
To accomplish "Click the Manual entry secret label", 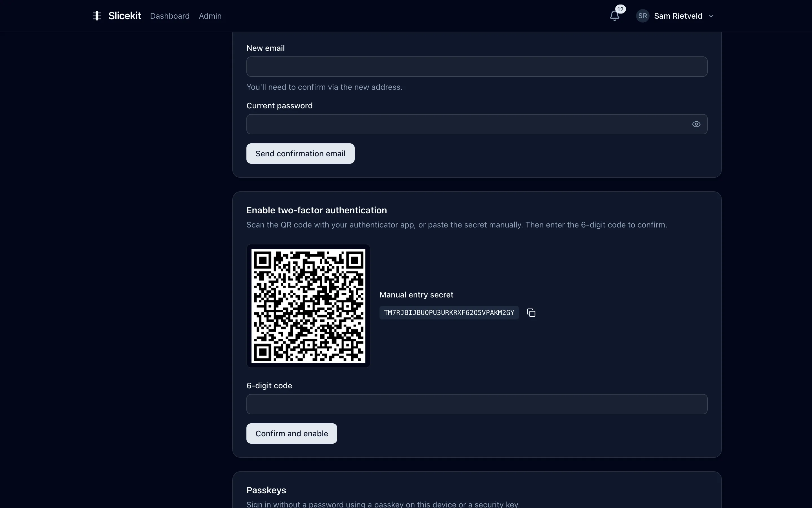I will (416, 295).
